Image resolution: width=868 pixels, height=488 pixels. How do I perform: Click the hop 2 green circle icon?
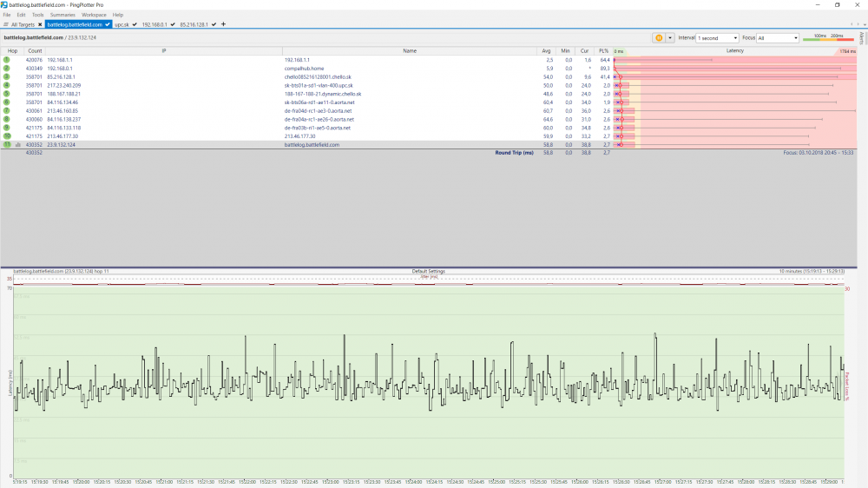pos(7,68)
